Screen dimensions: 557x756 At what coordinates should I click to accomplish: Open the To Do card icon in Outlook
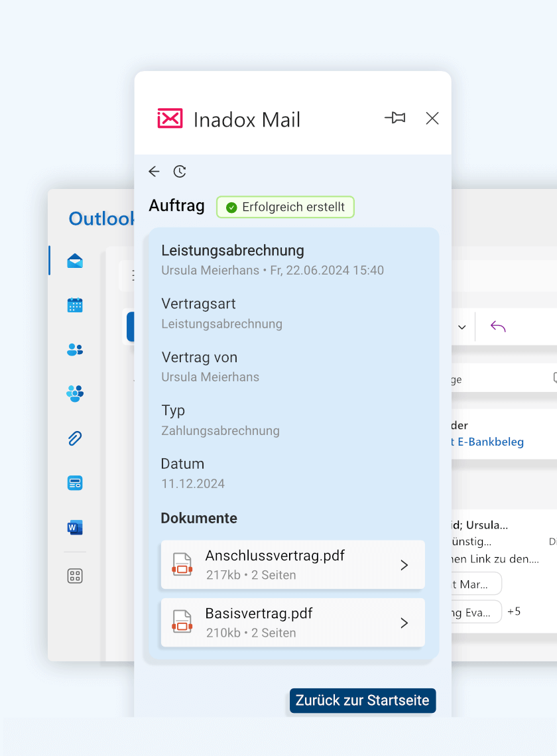point(75,483)
